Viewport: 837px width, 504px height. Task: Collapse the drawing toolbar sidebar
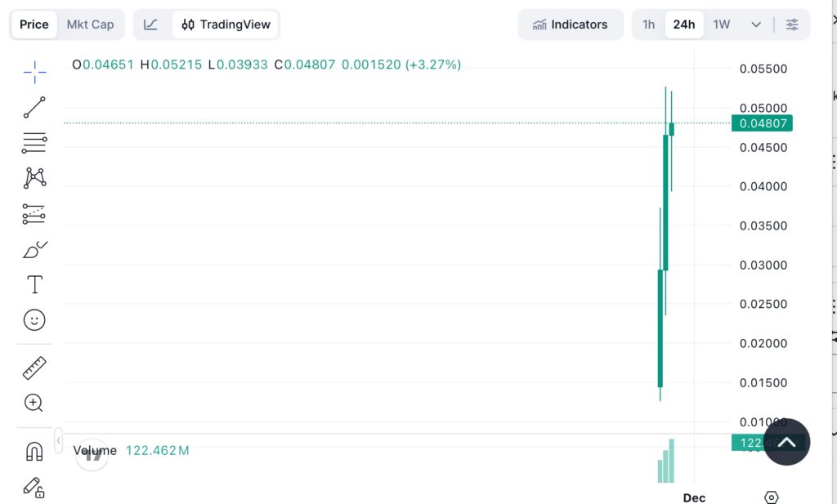click(x=58, y=440)
